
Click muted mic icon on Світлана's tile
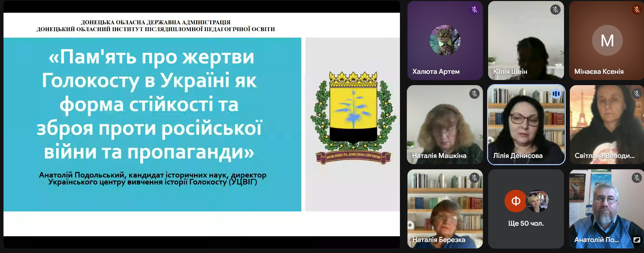pyautogui.click(x=636, y=94)
